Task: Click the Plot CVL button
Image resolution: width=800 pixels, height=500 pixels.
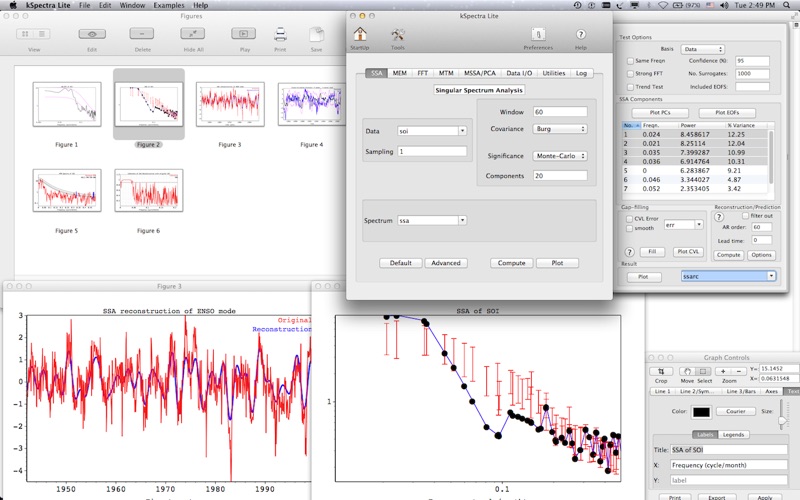Action: pos(688,252)
